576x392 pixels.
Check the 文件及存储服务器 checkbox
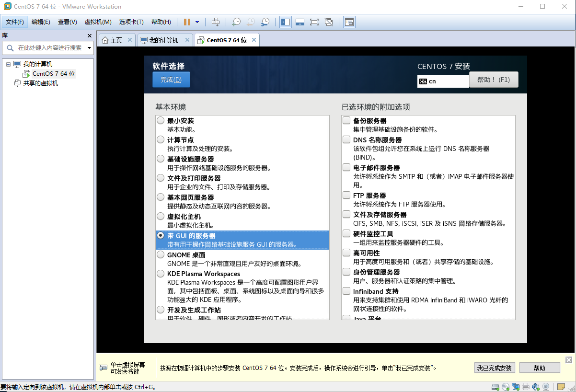(346, 215)
